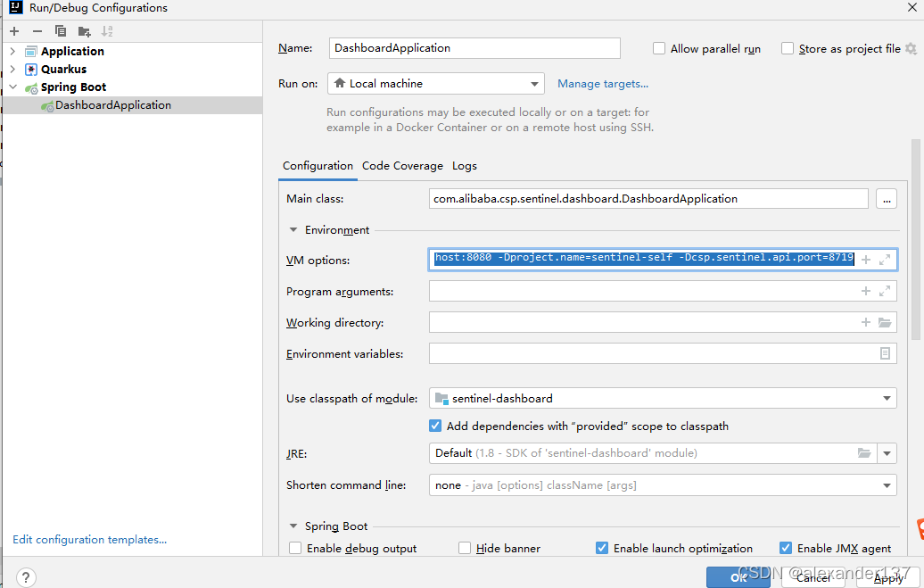Focus the Main class input field
The height and width of the screenshot is (588, 924).
pyautogui.click(x=648, y=199)
